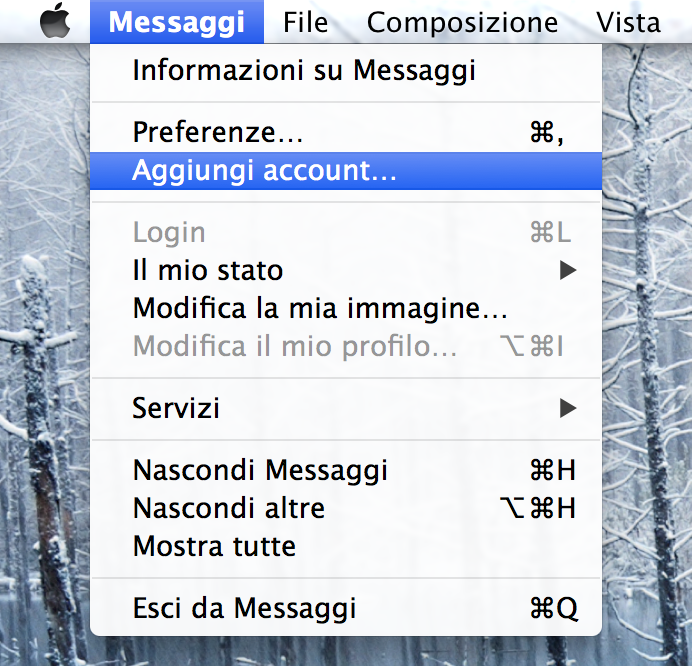Select the Servizi menu label

click(x=176, y=408)
